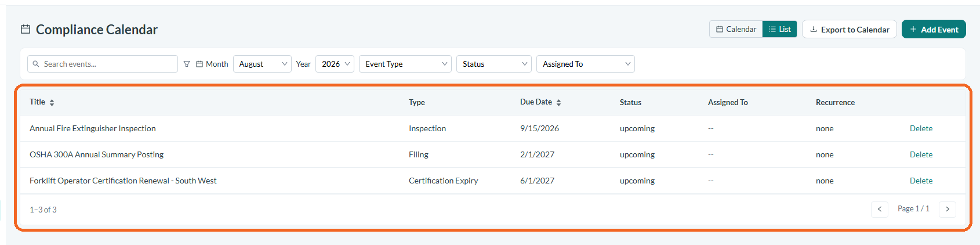Click upcoming status in Certification Expiry row
The height and width of the screenshot is (245, 980).
(637, 181)
